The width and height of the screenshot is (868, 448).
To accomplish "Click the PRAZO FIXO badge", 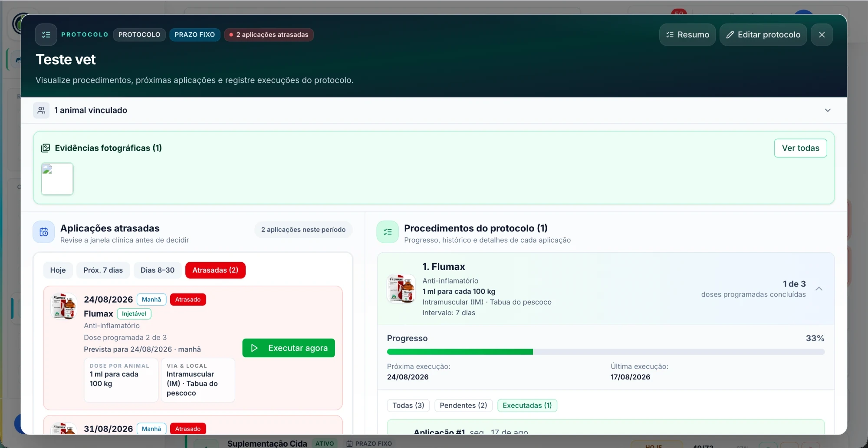I will [195, 35].
